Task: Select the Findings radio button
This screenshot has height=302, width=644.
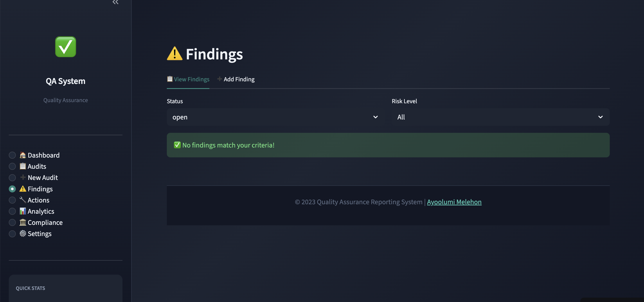Action: coord(12,189)
